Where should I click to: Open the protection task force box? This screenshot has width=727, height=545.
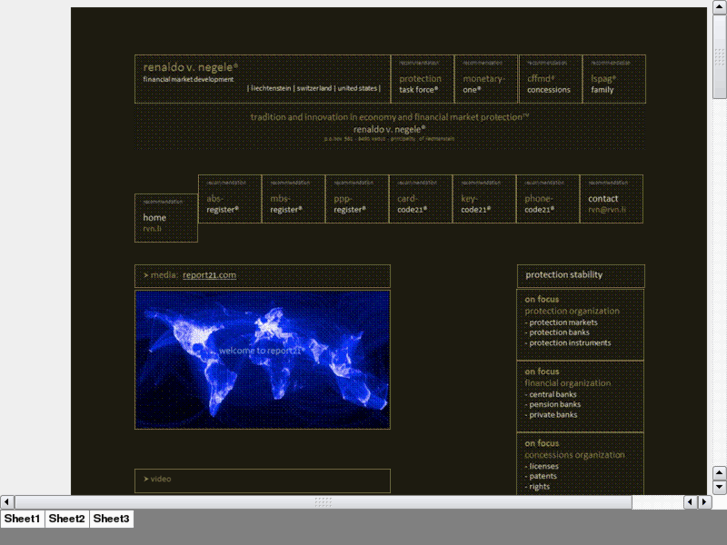(x=422, y=79)
